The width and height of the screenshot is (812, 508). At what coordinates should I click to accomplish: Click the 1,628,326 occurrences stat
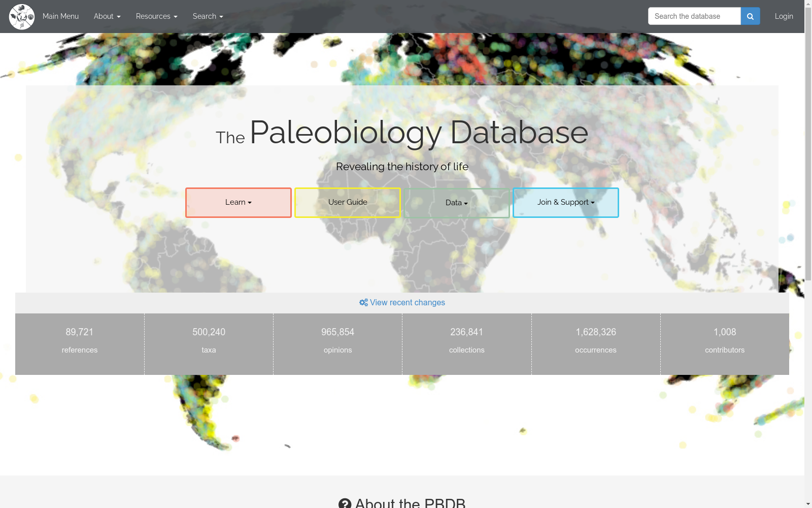pyautogui.click(x=596, y=344)
